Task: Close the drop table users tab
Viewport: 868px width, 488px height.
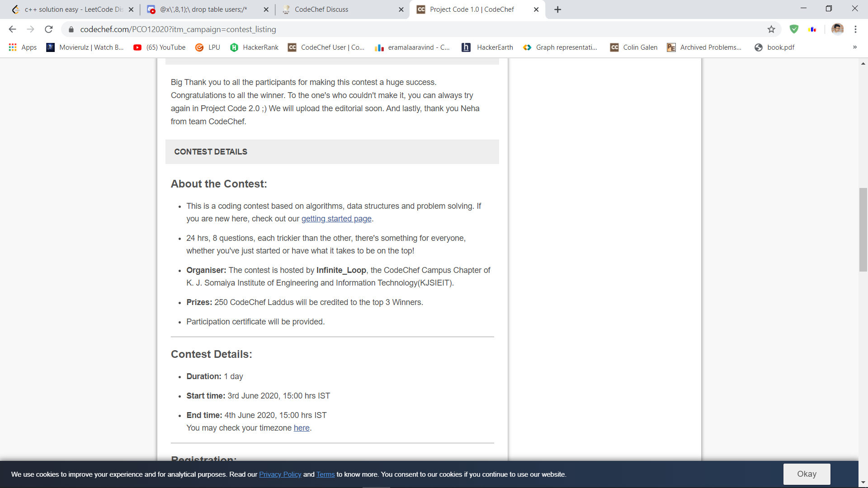Action: [266, 9]
